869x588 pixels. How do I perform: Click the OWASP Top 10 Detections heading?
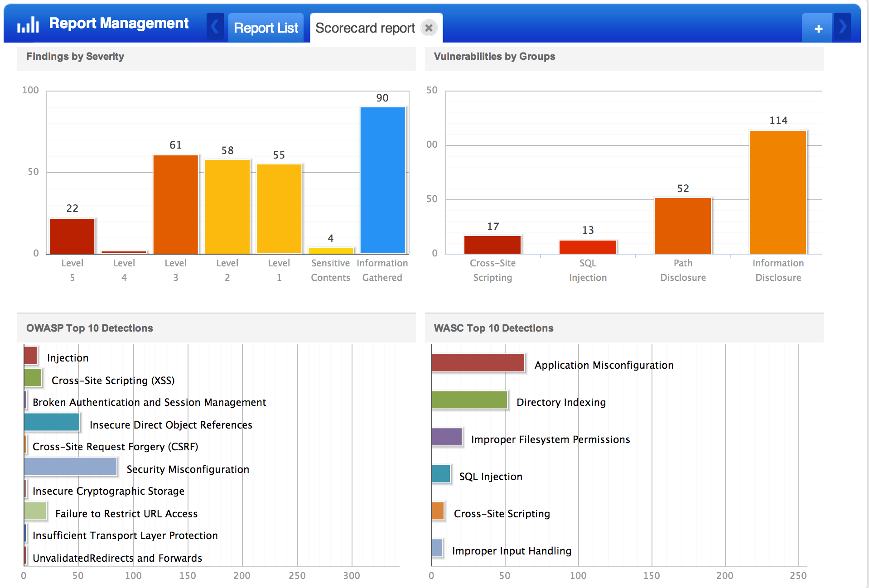(x=90, y=328)
